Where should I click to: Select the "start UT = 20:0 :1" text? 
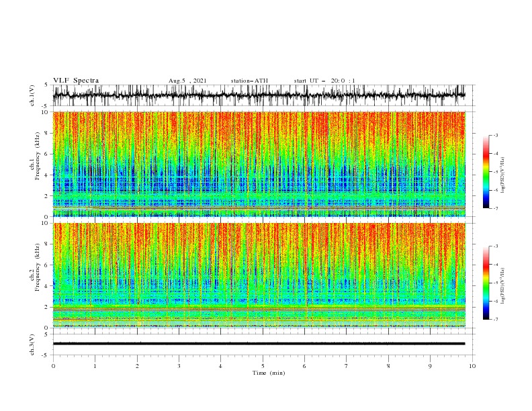pyautogui.click(x=324, y=81)
